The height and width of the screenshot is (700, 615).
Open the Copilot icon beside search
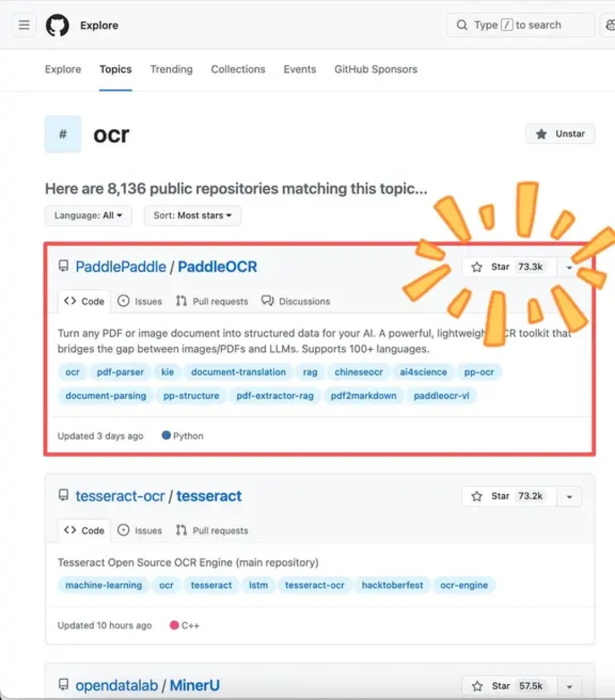click(x=609, y=25)
